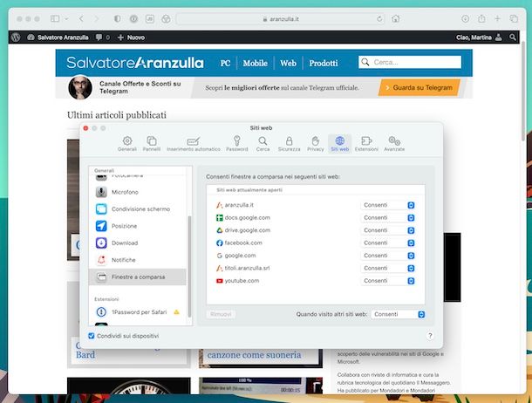Click the preferences sidebar scrollbar
532x403 pixels.
point(189,266)
